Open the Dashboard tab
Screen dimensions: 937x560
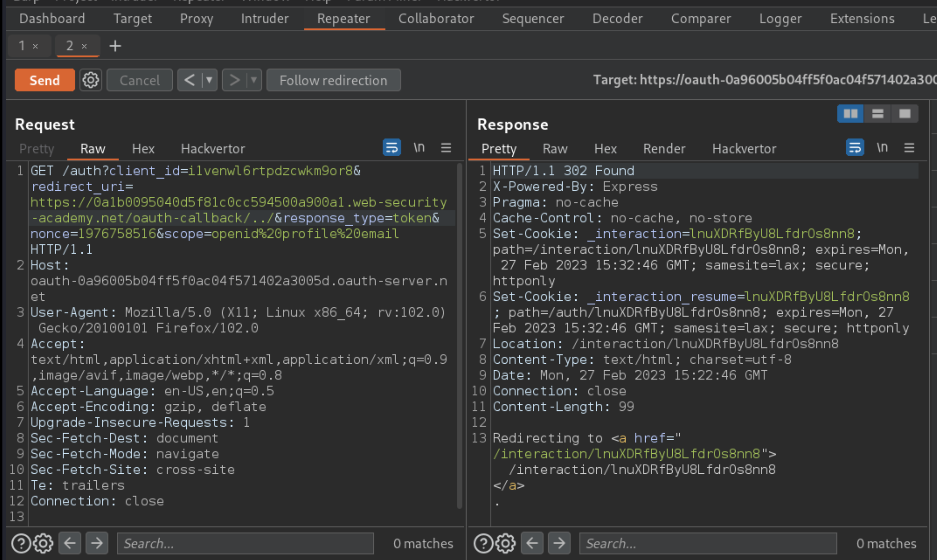[52, 19]
